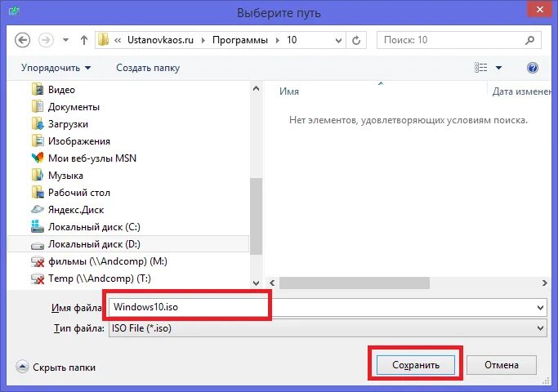Open the Тип файла ISO File dropdown

point(328,328)
